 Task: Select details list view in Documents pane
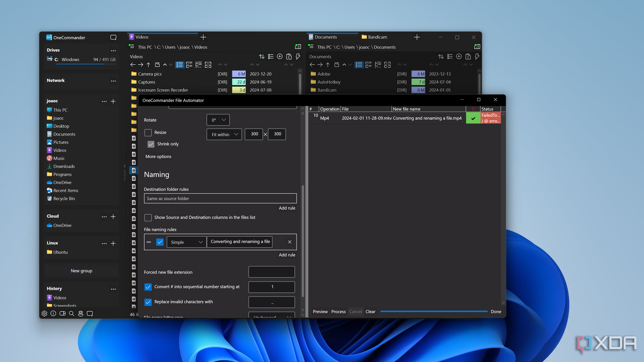click(359, 65)
